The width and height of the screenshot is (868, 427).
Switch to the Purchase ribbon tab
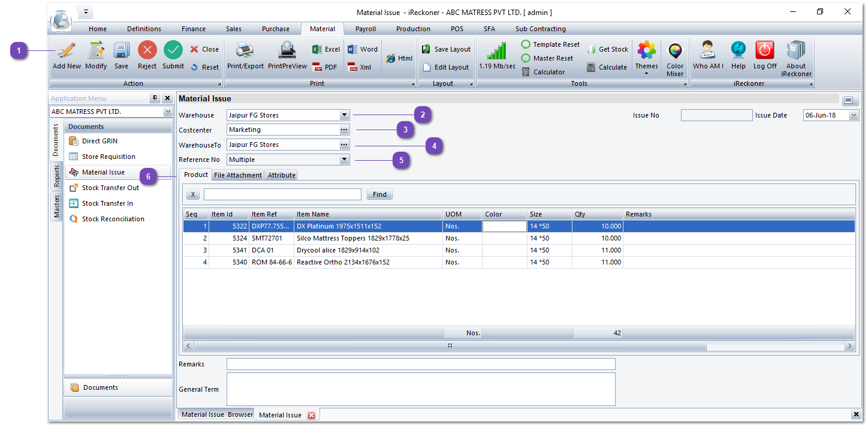pos(275,29)
